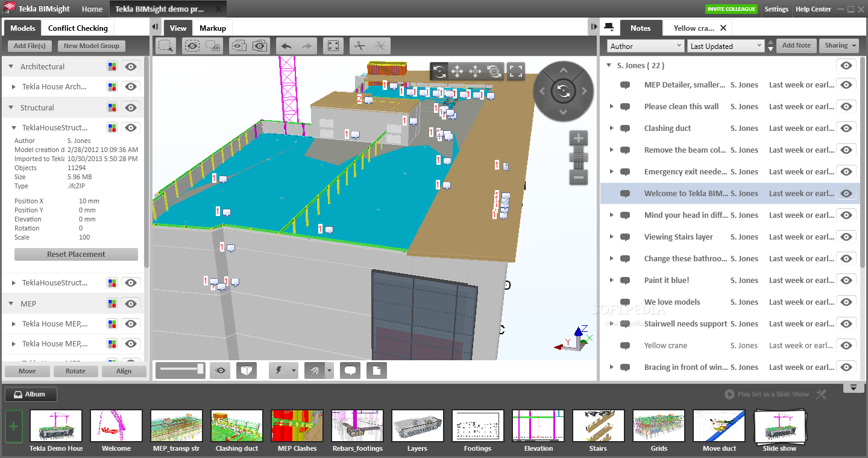Switch to the Conflict Checking tab
The image size is (868, 458).
78,28
